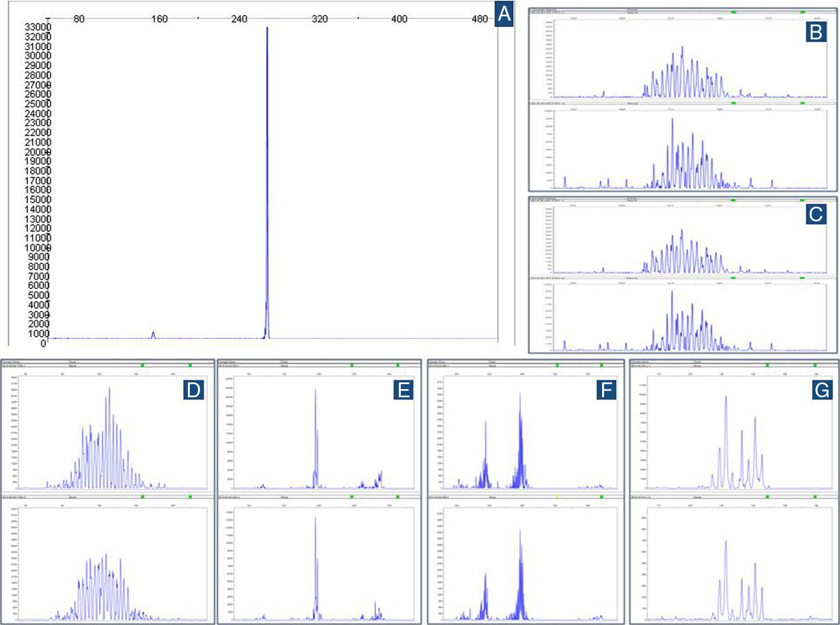Select the panel E label badge
Screen dimensions: 840x625
tap(404, 390)
